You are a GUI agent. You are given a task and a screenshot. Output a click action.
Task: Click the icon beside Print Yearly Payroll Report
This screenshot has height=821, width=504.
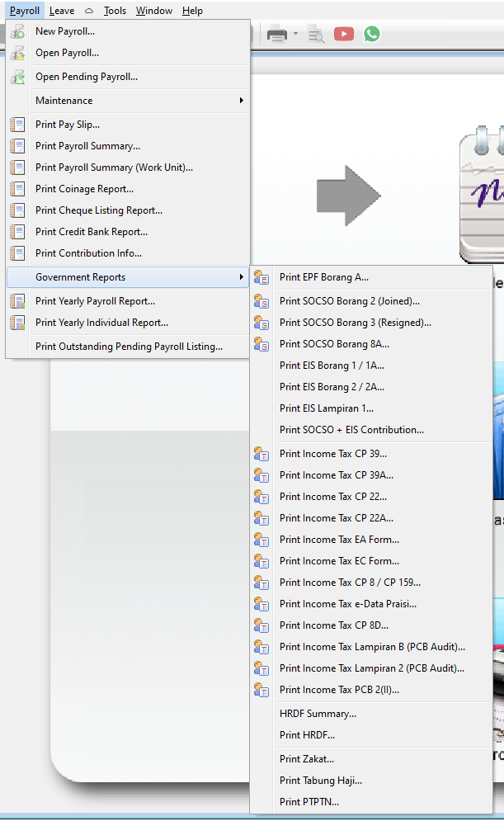17,301
